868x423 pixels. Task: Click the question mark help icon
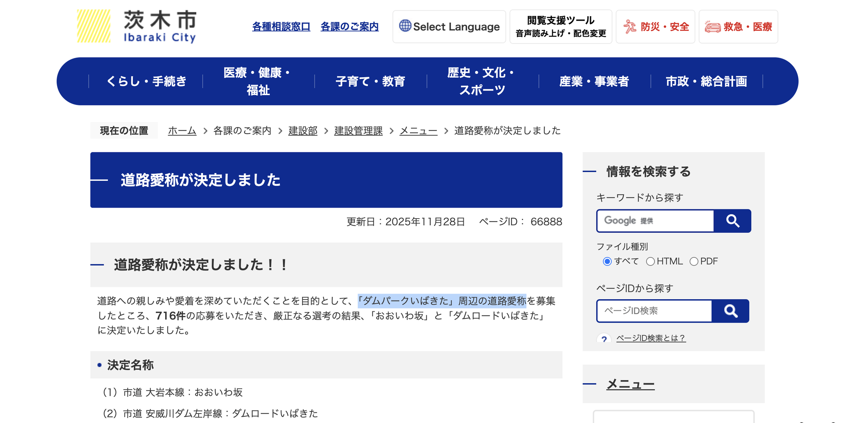click(604, 339)
